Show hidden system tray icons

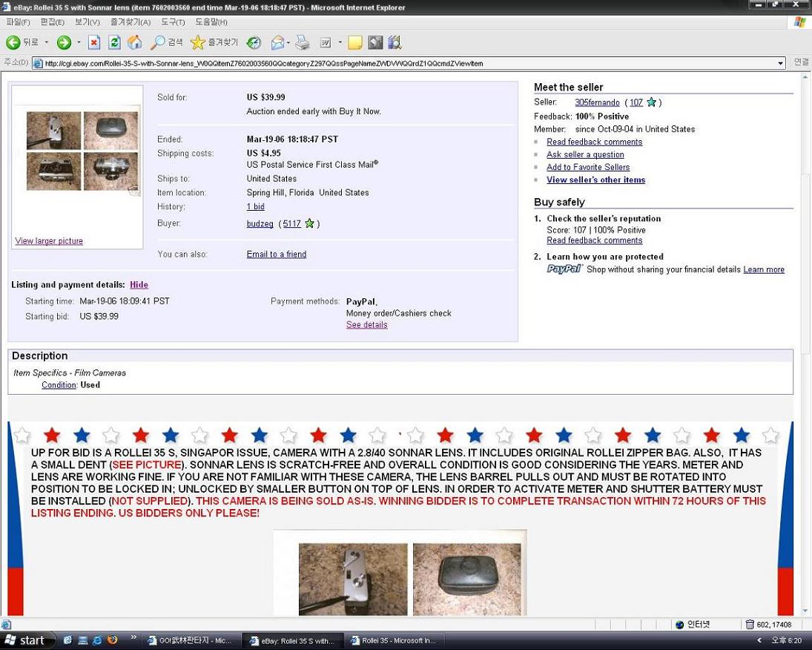click(759, 640)
